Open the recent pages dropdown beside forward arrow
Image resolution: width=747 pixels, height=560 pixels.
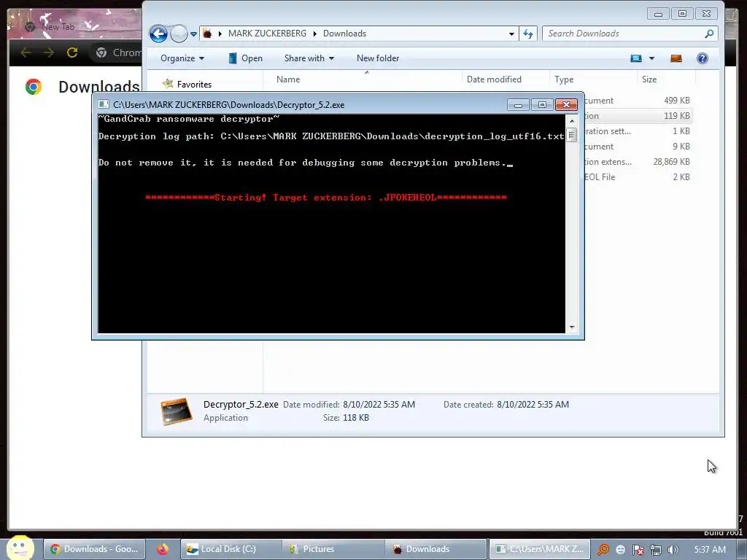[193, 34]
